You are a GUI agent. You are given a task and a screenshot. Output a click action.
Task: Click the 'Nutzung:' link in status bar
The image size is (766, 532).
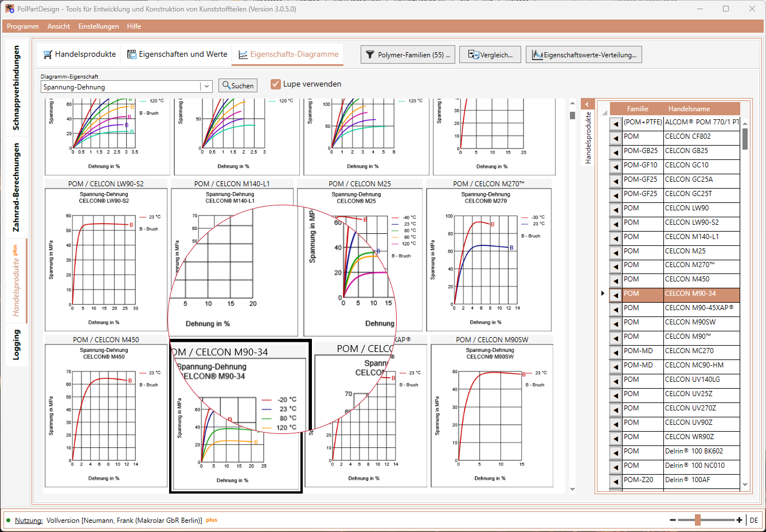(29, 521)
